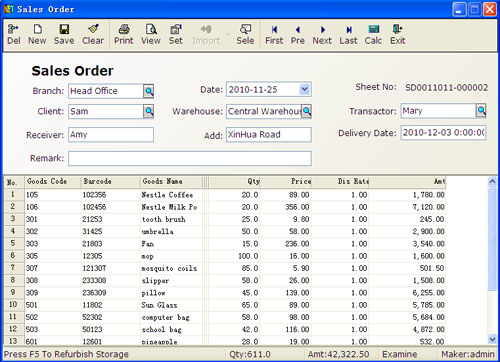Go to previous record with Pre
The image size is (500, 362).
coord(298,34)
